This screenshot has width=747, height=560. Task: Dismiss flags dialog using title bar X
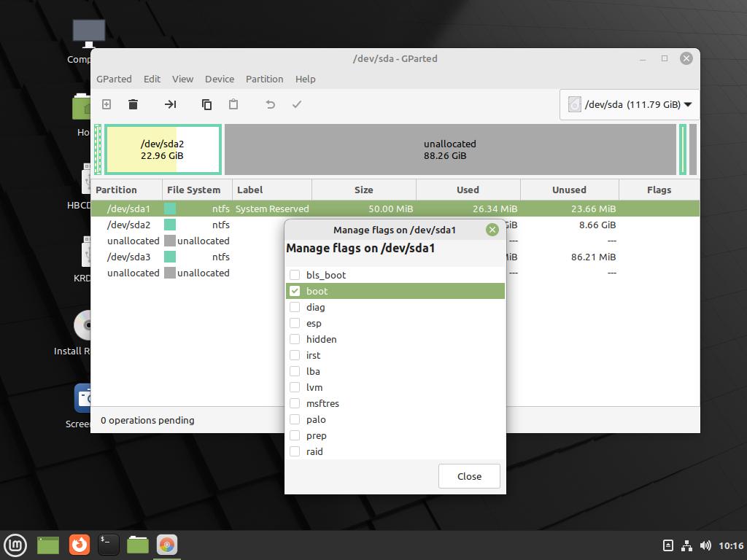tap(492, 230)
